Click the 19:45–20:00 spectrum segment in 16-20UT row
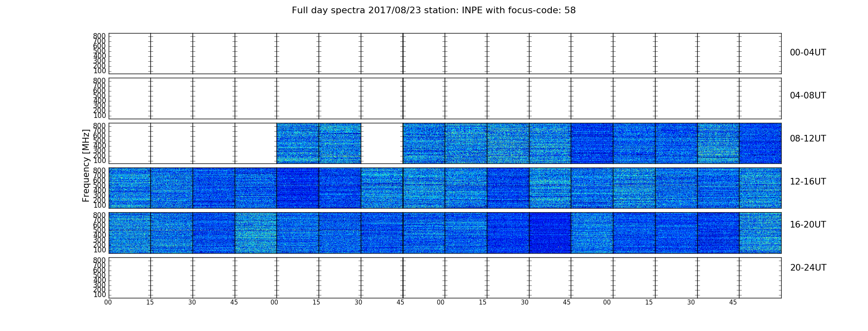The height and width of the screenshot is (331, 868). (760, 233)
